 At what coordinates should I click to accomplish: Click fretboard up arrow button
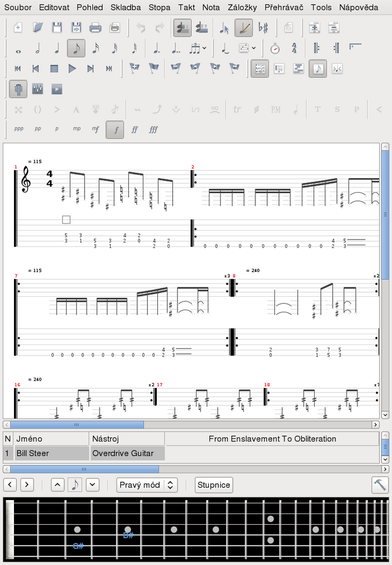[58, 485]
